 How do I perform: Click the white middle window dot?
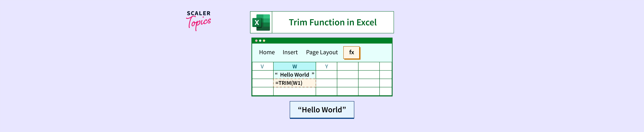click(x=260, y=41)
